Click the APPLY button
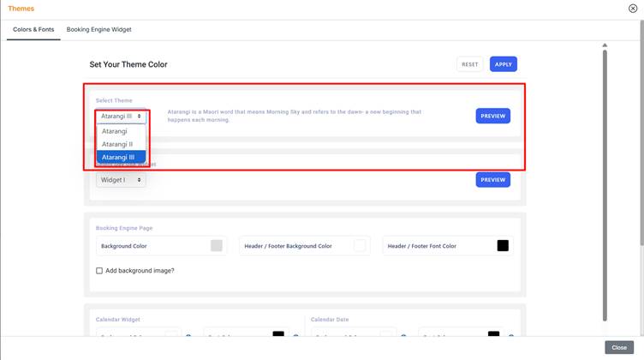Screen dimensions: 644x360 [x=503, y=64]
